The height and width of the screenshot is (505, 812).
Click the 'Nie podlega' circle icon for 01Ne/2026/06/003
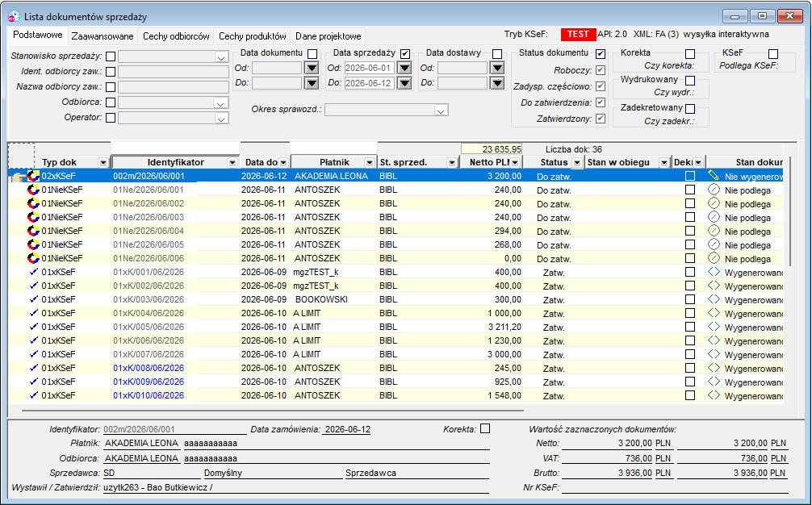tap(714, 217)
